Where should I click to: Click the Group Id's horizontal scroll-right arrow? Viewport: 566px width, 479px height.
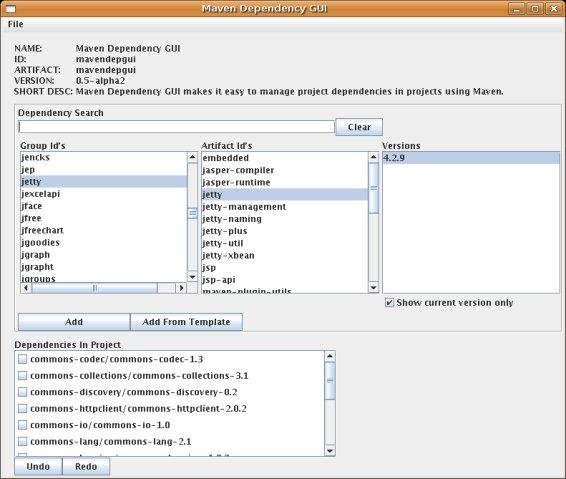(x=181, y=288)
